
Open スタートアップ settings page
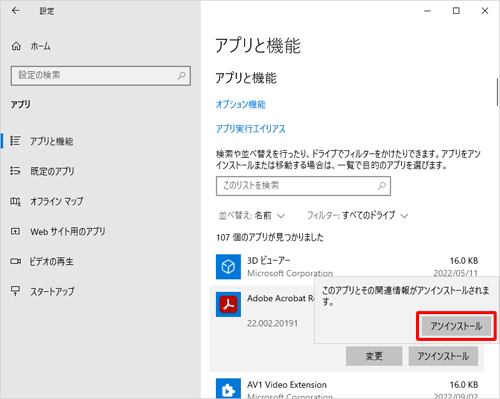52,291
